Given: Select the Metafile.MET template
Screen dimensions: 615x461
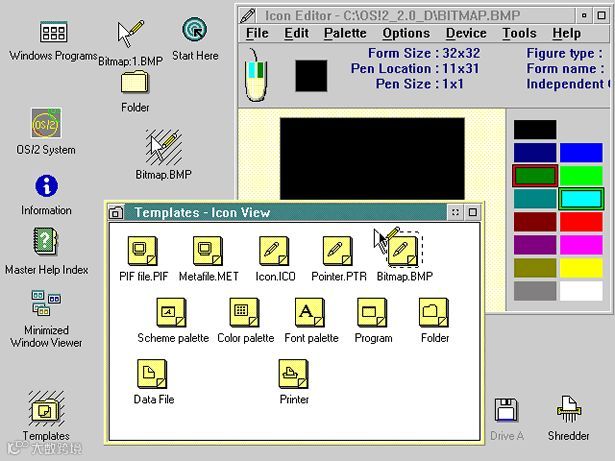Looking at the screenshot, I should (208, 251).
